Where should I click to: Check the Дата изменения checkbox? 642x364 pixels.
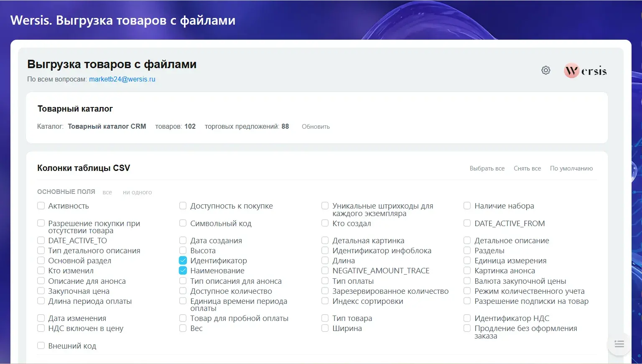click(x=41, y=318)
